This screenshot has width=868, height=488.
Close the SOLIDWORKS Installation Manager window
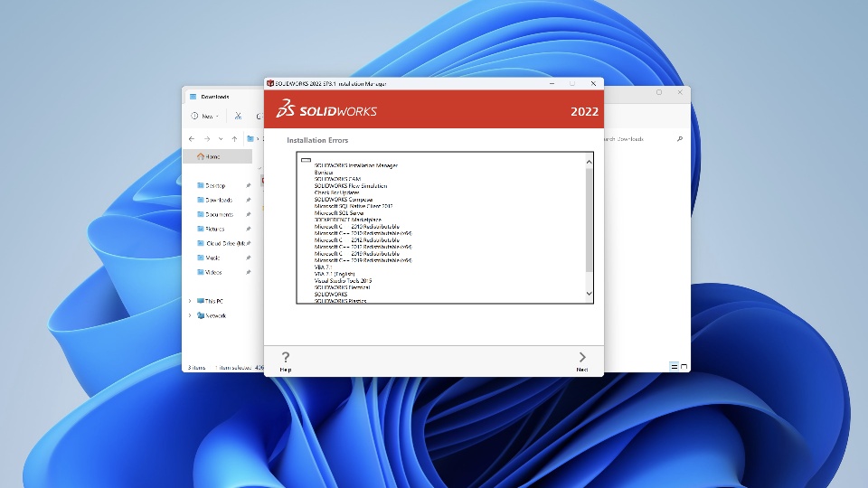pyautogui.click(x=593, y=83)
